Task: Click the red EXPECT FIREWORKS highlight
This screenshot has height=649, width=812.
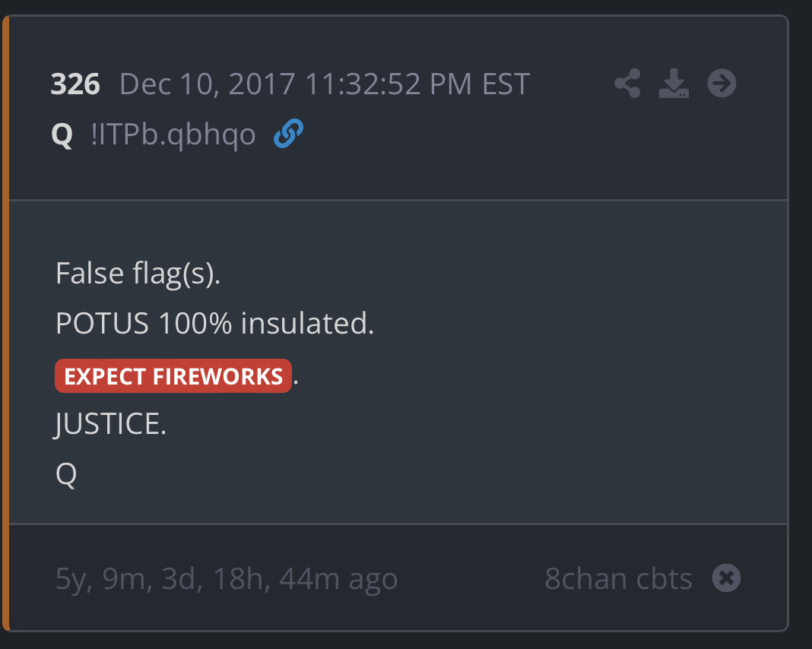Action: point(173,376)
